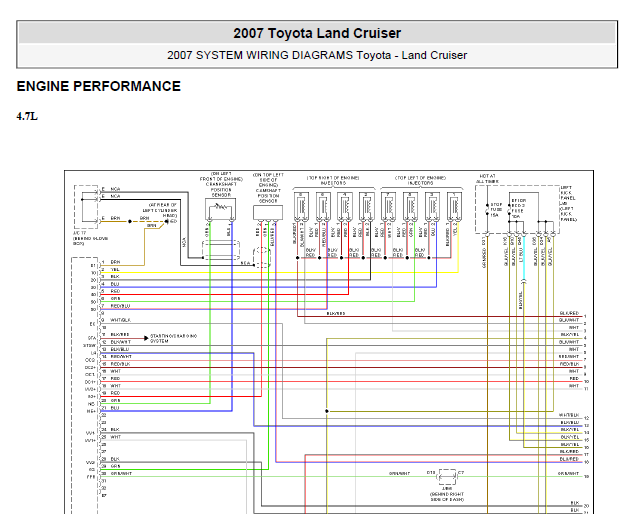Click the 'LEFT KICK PANEL J/B' label
Screen dimensions: 642x514
568,204
